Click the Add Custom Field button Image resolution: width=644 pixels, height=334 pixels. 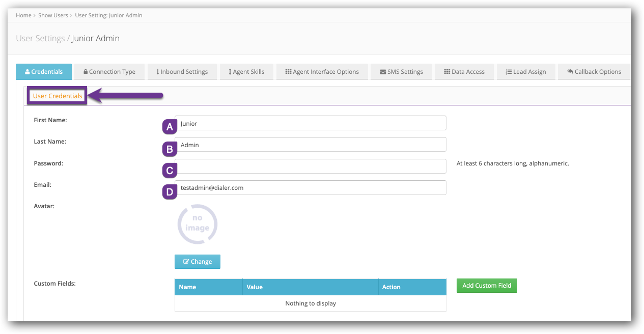(x=487, y=286)
